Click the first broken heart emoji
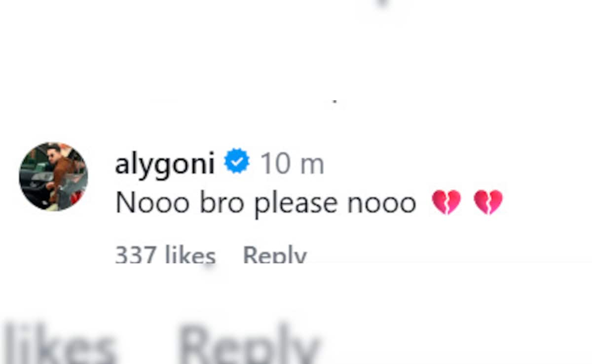The image size is (592, 364). pyautogui.click(x=446, y=202)
